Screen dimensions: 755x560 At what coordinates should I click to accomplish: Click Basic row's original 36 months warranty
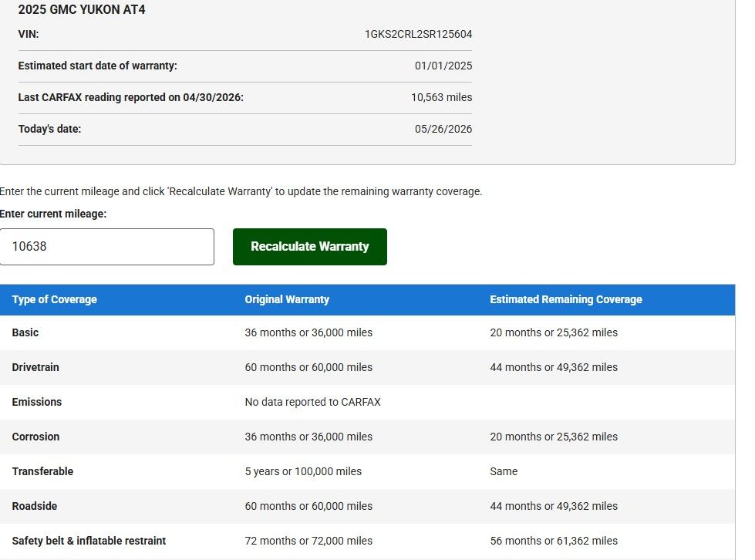coord(308,332)
